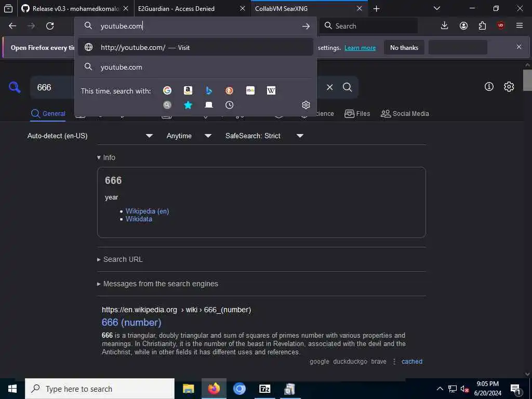Open the Windows Start menu

tap(12, 389)
